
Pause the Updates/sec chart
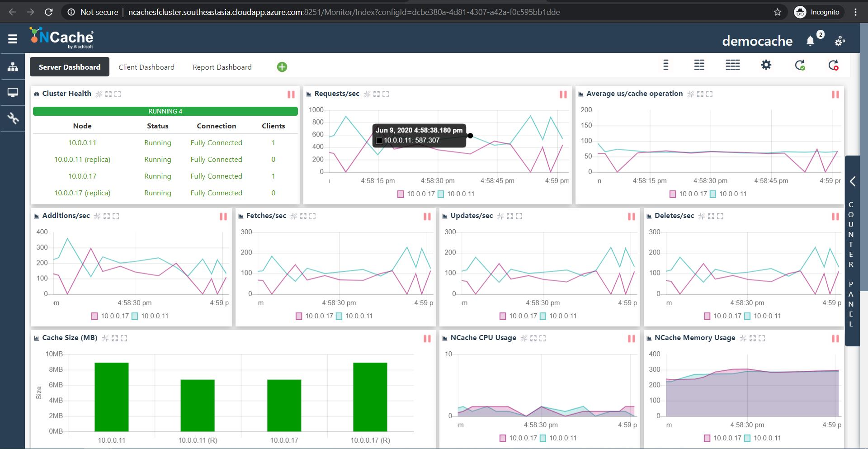632,217
